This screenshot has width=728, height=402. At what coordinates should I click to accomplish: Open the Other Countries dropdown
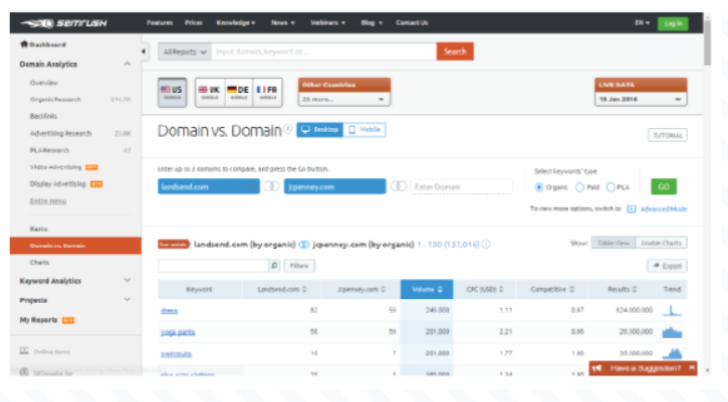344,99
